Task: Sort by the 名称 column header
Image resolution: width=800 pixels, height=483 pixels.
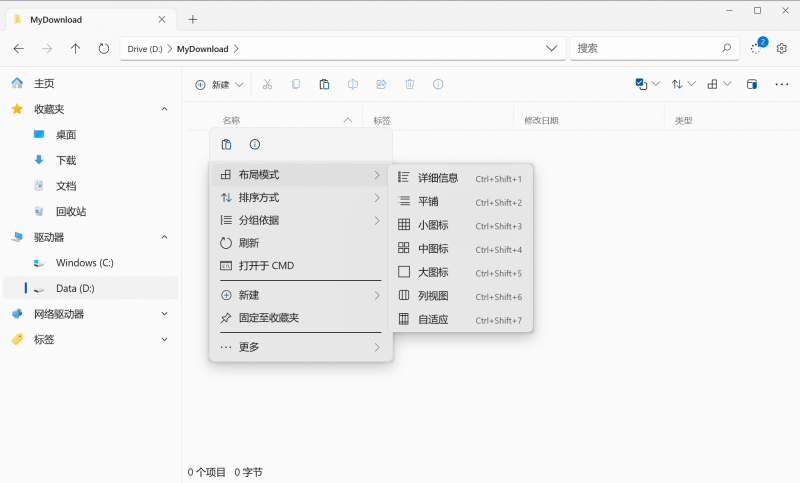Action: (x=231, y=120)
